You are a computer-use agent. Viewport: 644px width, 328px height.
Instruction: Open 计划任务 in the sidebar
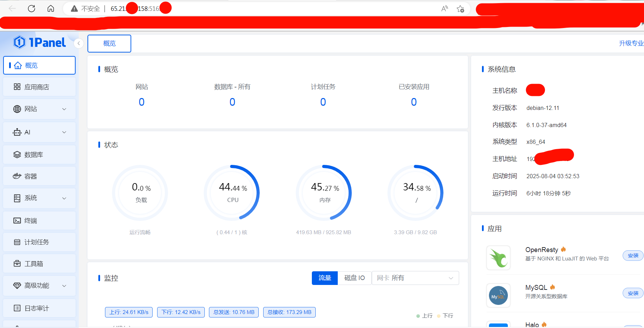pos(40,242)
